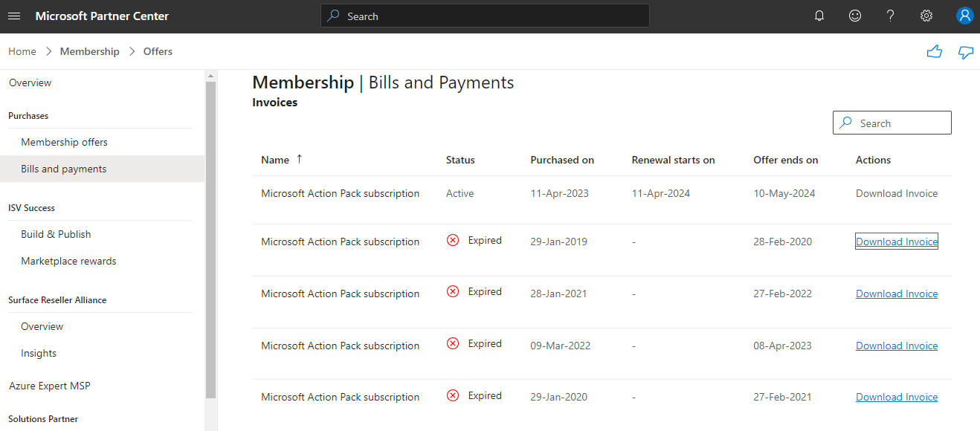
Task: Open Surface Reseller Alliance Overview
Action: click(x=42, y=326)
